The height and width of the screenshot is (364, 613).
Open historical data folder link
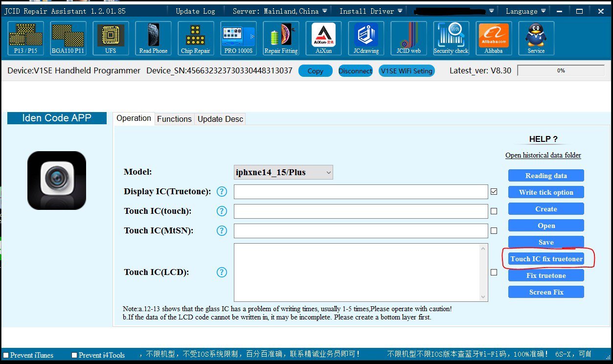click(543, 155)
